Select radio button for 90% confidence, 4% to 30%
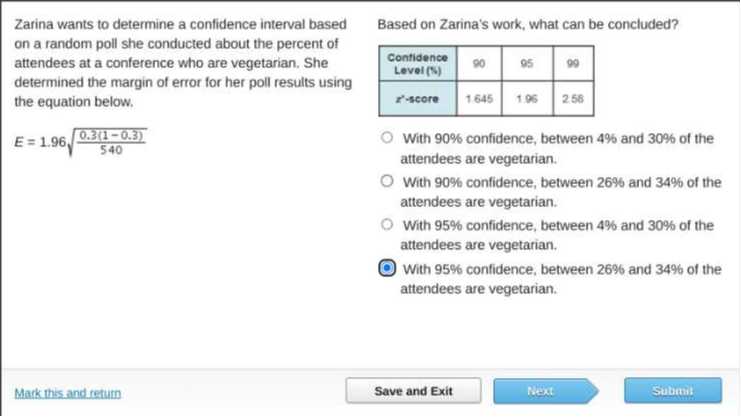The height and width of the screenshot is (417, 741). tap(387, 138)
